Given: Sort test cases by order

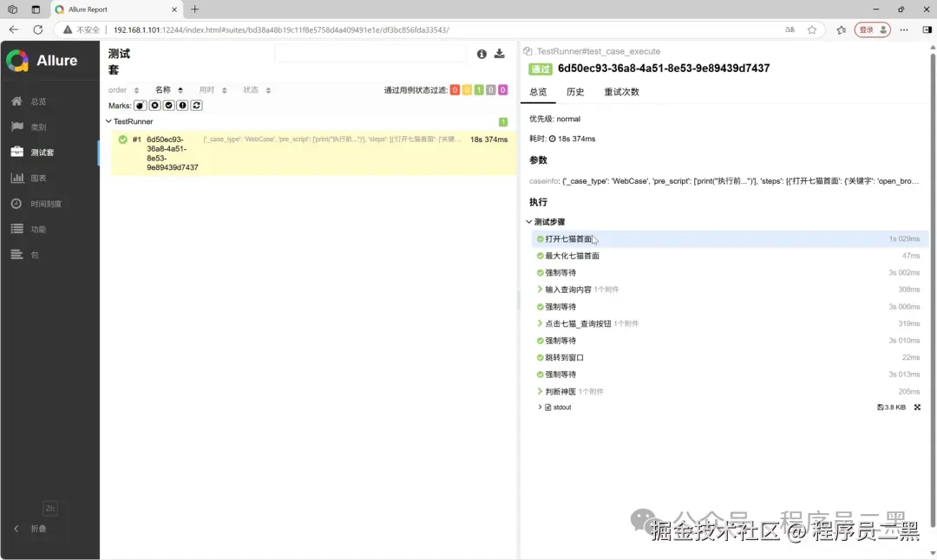Looking at the screenshot, I should click(x=124, y=90).
